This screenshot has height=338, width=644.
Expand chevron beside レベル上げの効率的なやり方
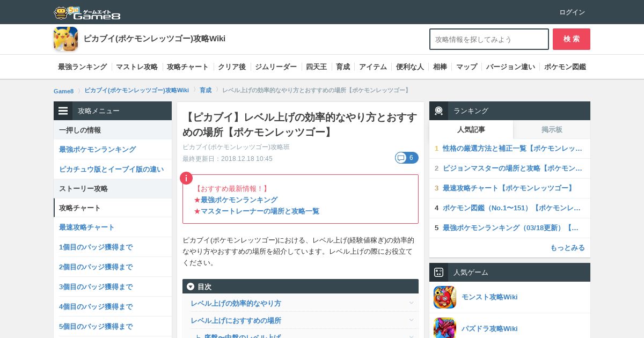click(x=411, y=303)
